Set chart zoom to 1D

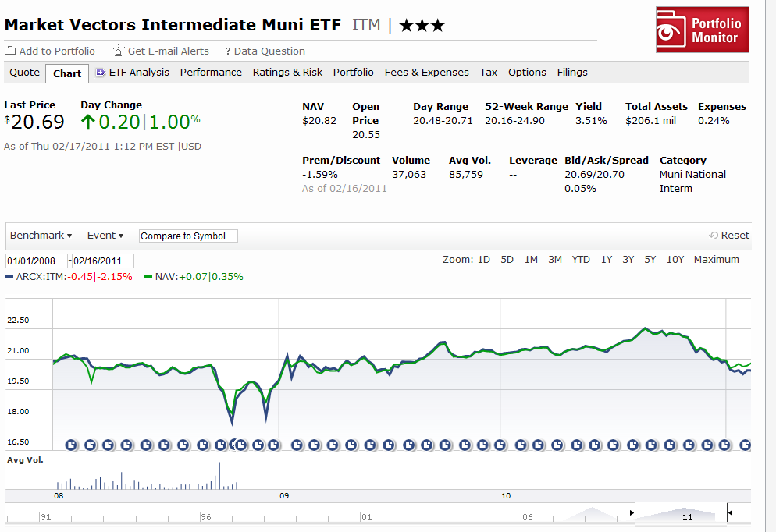point(483,260)
